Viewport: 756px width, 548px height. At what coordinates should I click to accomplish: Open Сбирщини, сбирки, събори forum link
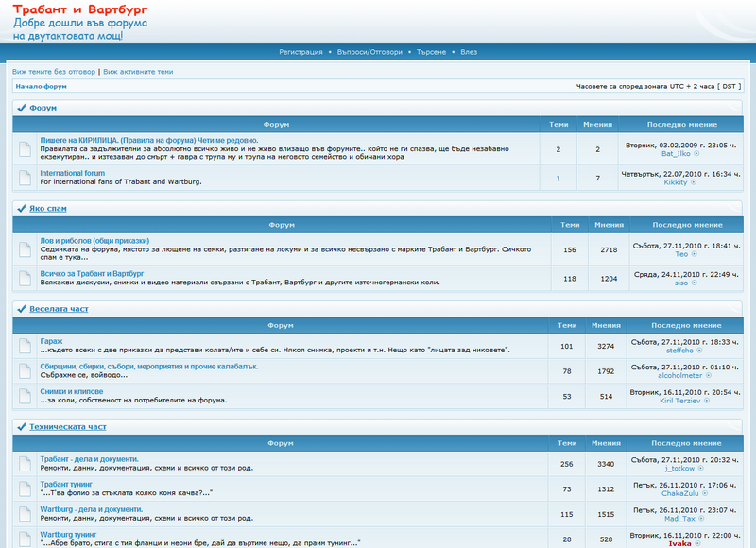point(149,367)
